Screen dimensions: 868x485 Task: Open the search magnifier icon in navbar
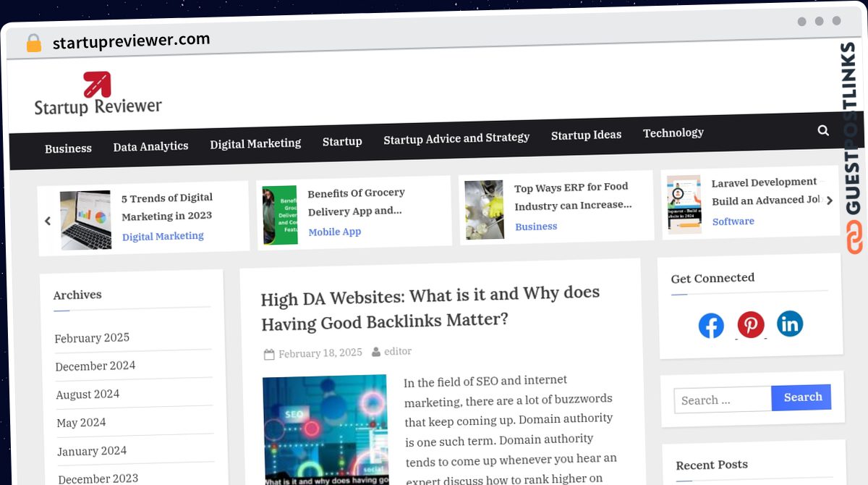[823, 130]
